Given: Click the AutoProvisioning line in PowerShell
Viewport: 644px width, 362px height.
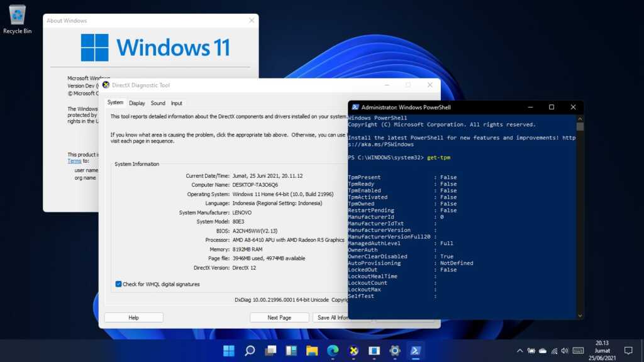Looking at the screenshot, I should tap(410, 263).
